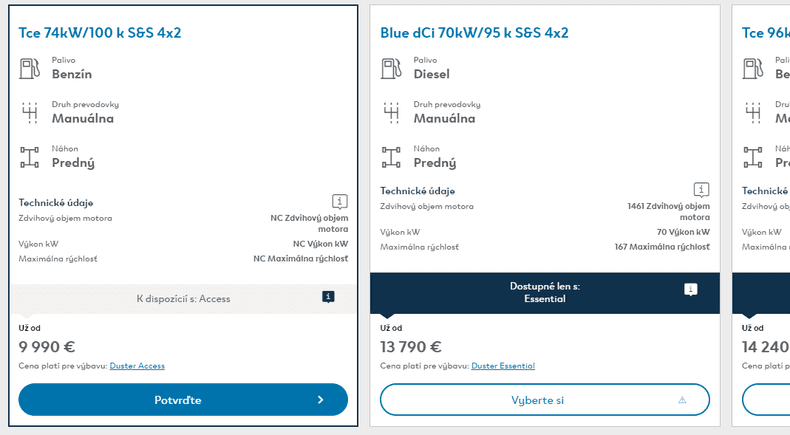Click drivetrain axle icon in Blue dCi card
The width and height of the screenshot is (790, 435).
click(391, 156)
